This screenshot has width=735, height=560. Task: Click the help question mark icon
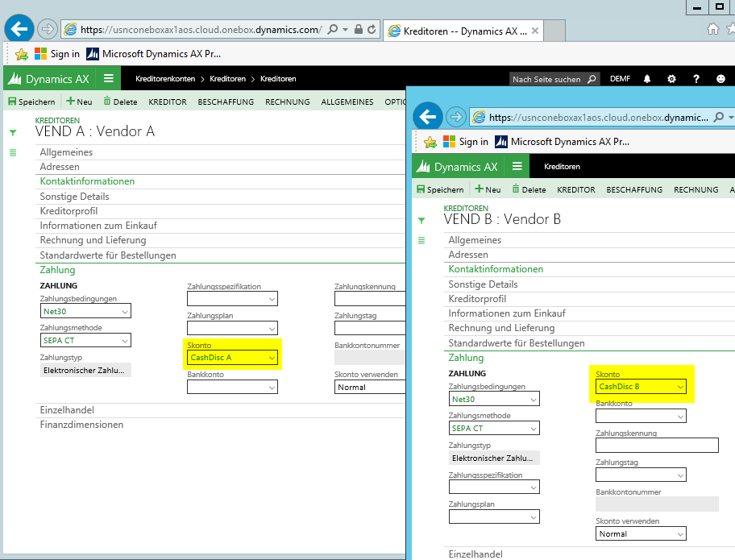696,79
